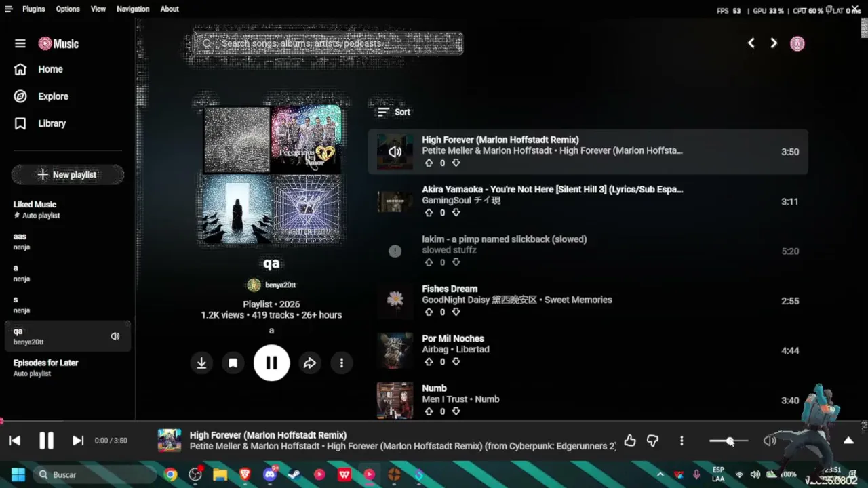This screenshot has height=488, width=868.
Task: Navigate back with the left arrow
Action: point(751,43)
